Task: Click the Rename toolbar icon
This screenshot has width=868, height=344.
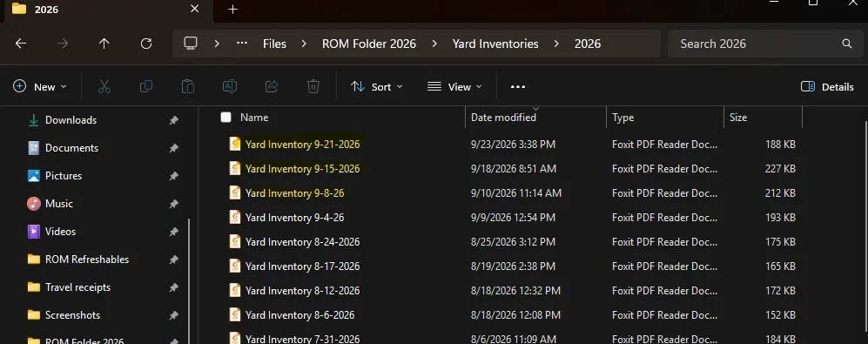Action: 230,86
